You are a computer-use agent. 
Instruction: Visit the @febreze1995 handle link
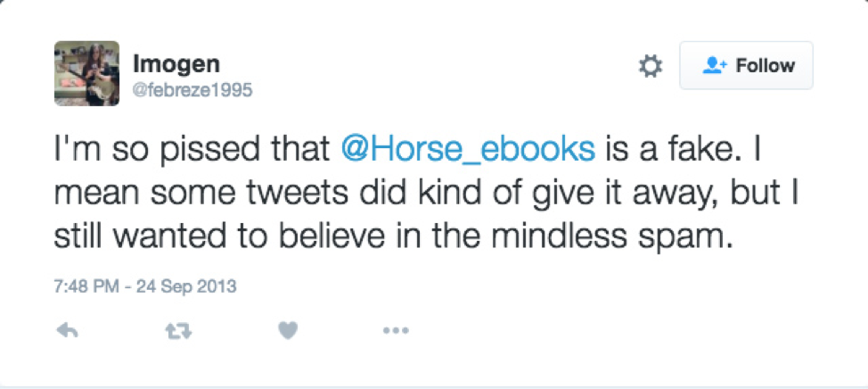coord(192,89)
